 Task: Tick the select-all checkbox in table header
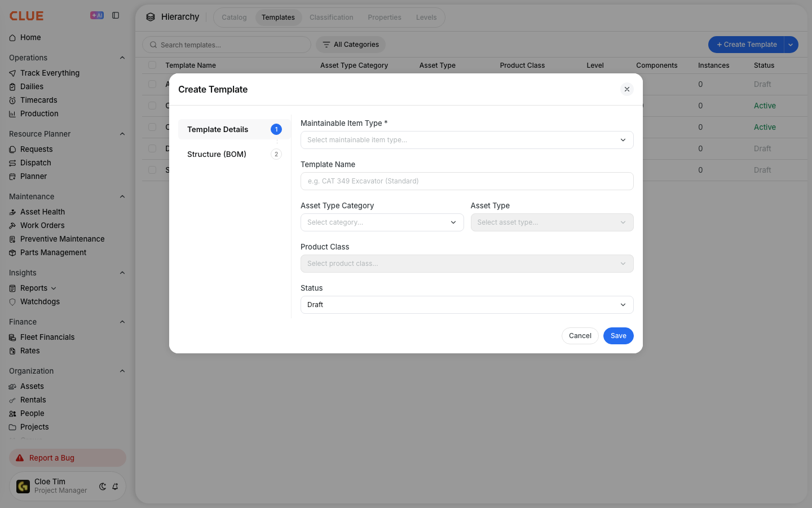coord(152,65)
